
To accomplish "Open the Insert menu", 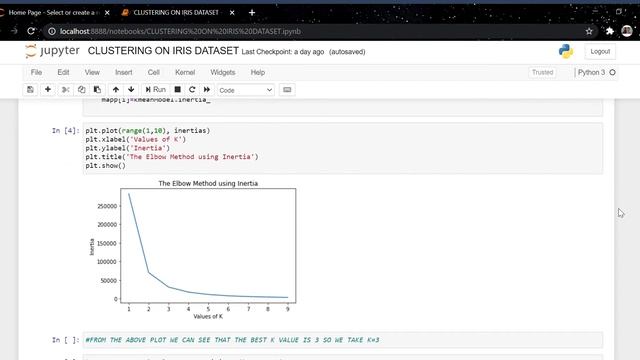I will [124, 72].
